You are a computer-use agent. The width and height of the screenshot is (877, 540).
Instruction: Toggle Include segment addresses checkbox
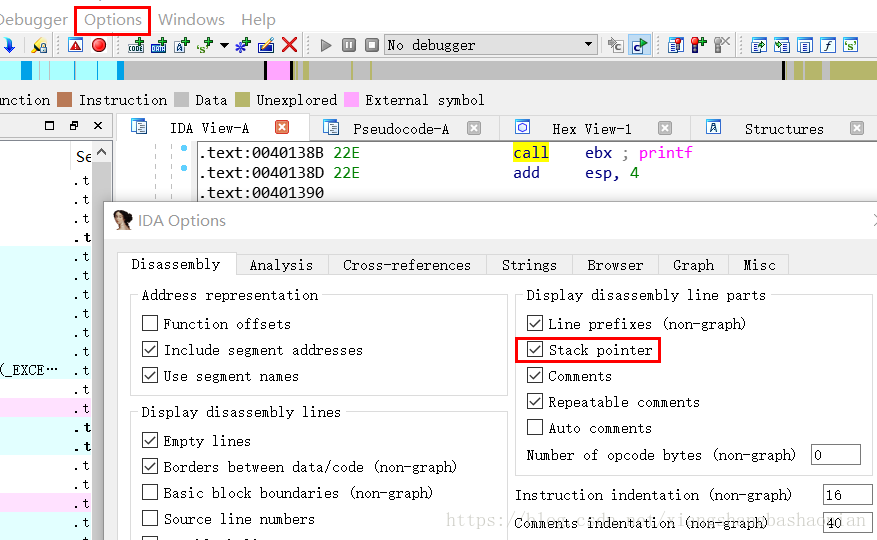[150, 349]
